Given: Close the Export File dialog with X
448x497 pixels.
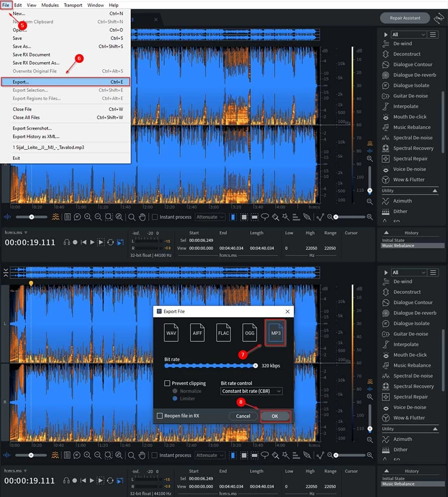Looking at the screenshot, I should coord(287,311).
